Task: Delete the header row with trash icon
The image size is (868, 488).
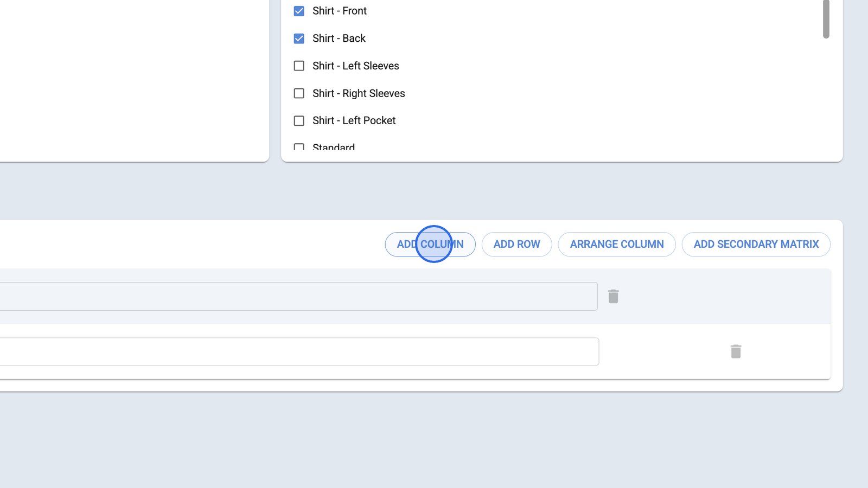Action: (614, 297)
